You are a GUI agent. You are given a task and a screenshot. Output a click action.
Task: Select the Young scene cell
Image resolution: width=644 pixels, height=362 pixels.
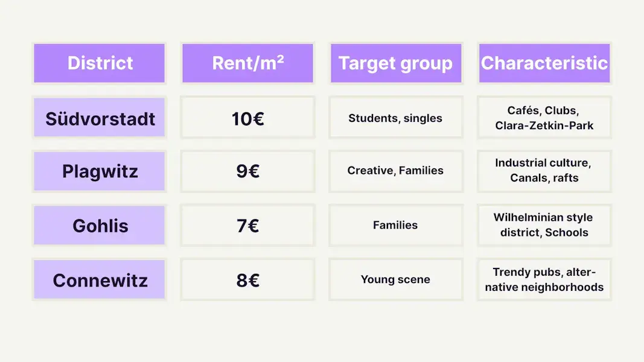pos(396,280)
